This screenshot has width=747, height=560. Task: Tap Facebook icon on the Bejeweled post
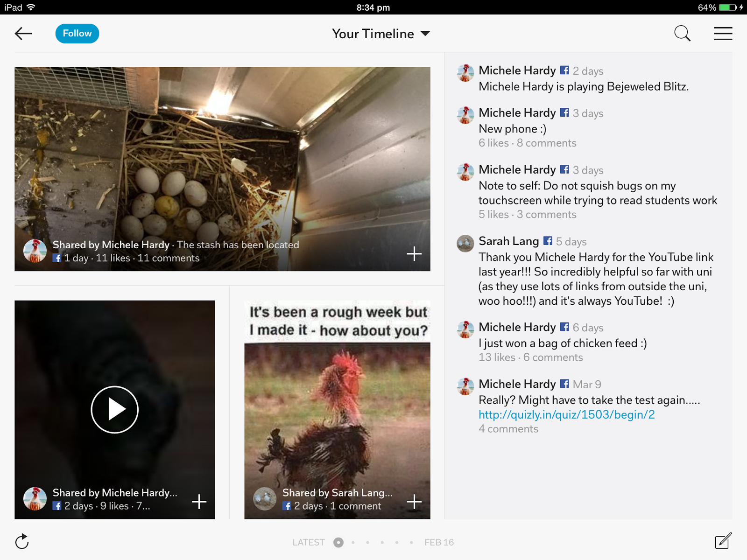[x=564, y=70]
